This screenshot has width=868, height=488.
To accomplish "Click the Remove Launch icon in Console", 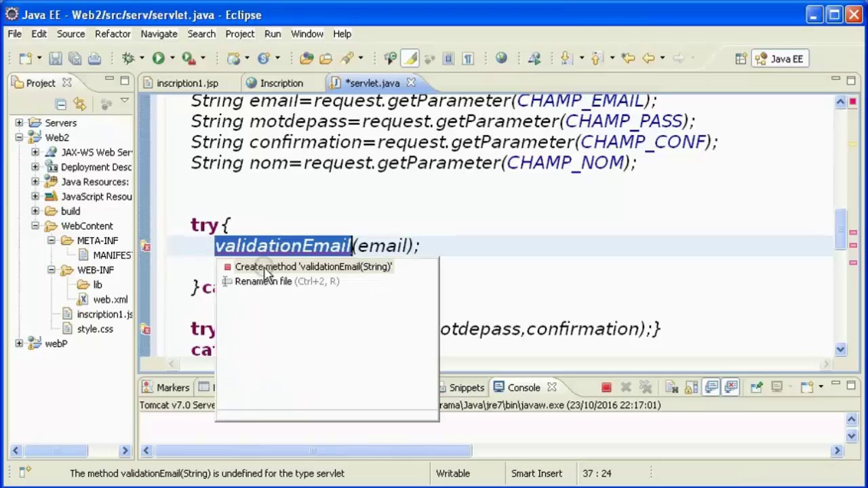I will (x=626, y=388).
